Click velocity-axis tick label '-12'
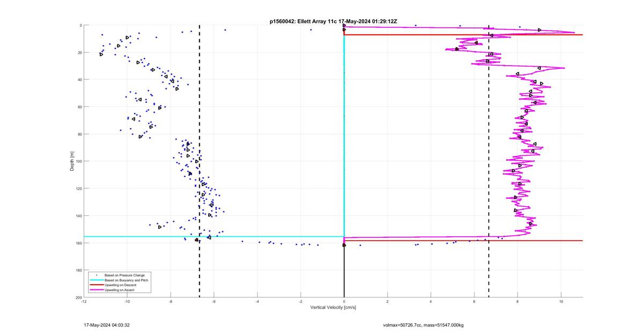 pos(84,302)
